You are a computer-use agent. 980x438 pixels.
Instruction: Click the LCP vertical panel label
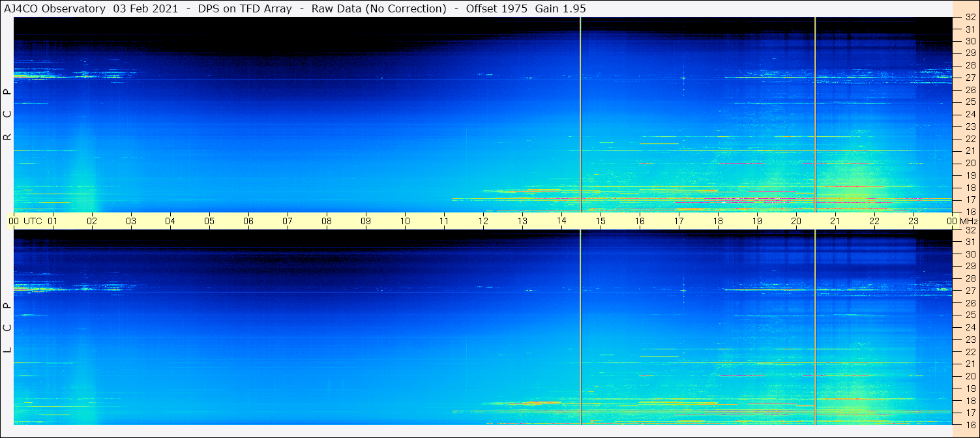coord(7,327)
